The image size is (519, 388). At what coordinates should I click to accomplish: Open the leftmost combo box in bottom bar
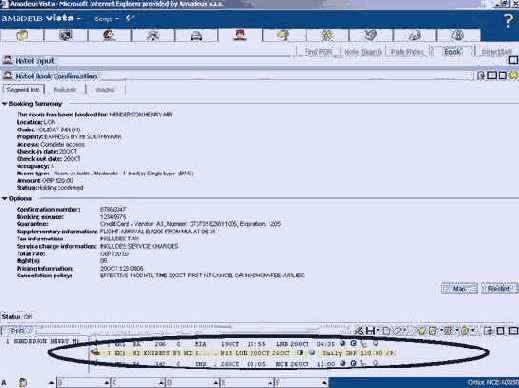[x=83, y=383]
